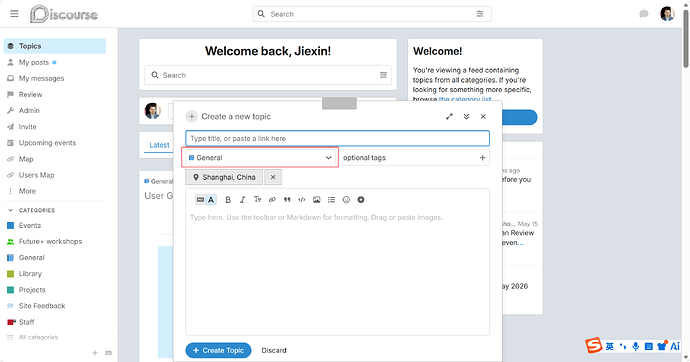Open Topics in the sidebar
This screenshot has width=690, height=362.
point(55,46)
